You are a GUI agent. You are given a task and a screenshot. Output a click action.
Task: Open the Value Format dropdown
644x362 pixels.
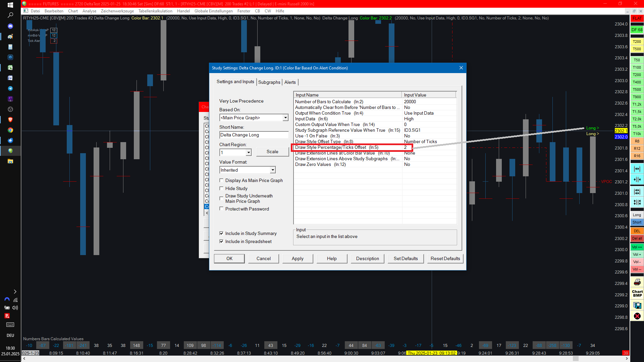[x=272, y=170]
